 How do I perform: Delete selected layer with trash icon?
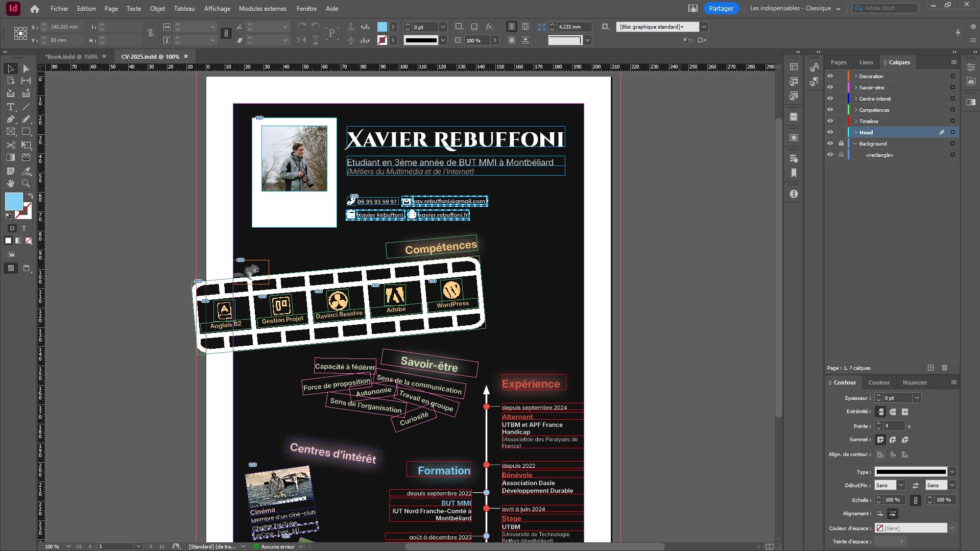click(x=944, y=368)
